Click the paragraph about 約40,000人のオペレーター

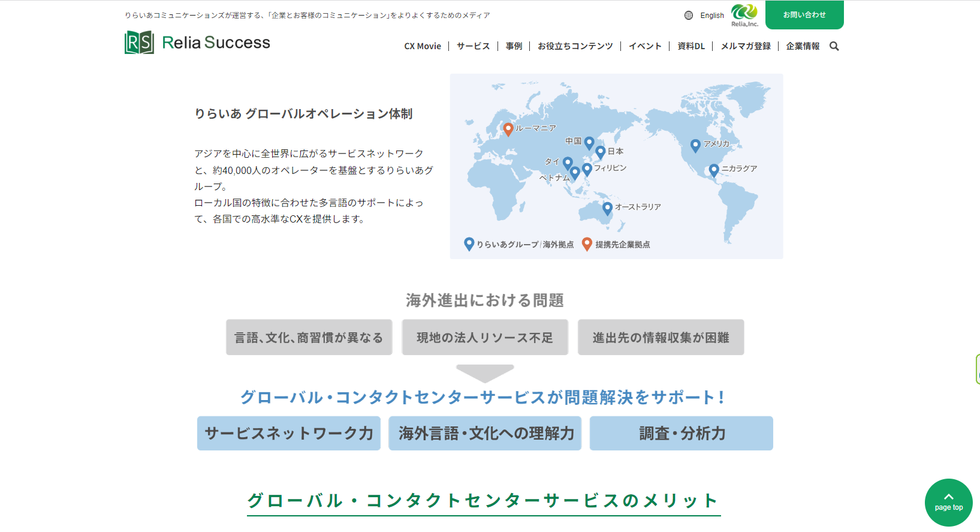[313, 187]
